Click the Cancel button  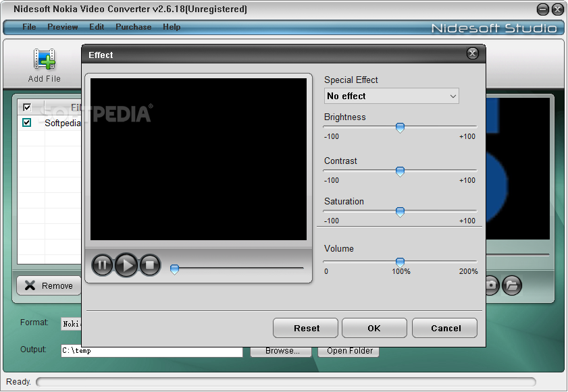[x=445, y=328]
